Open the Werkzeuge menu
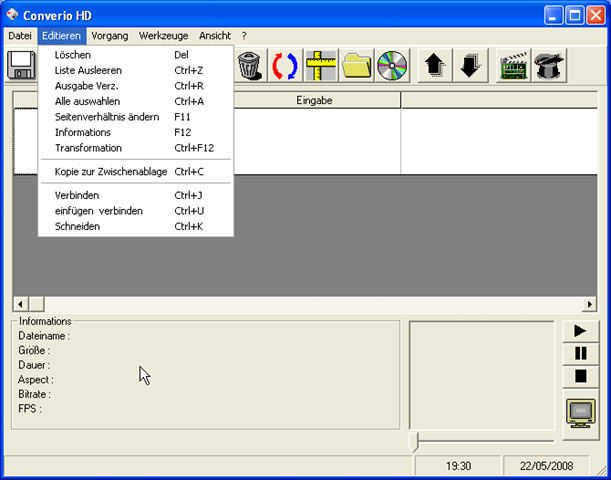The height and width of the screenshot is (480, 611). click(x=163, y=36)
